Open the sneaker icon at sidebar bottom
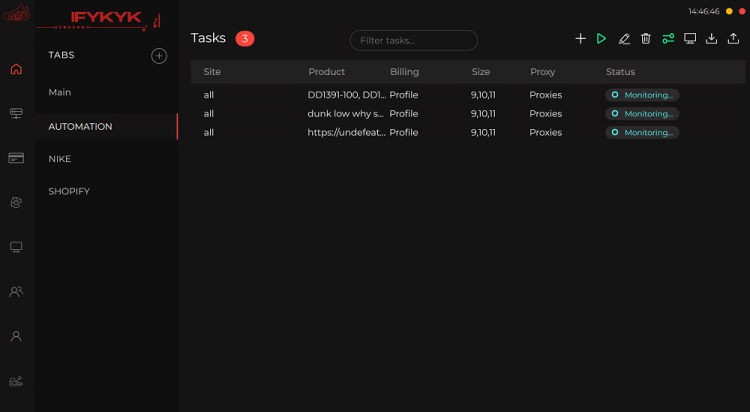The image size is (750, 412). point(16,381)
